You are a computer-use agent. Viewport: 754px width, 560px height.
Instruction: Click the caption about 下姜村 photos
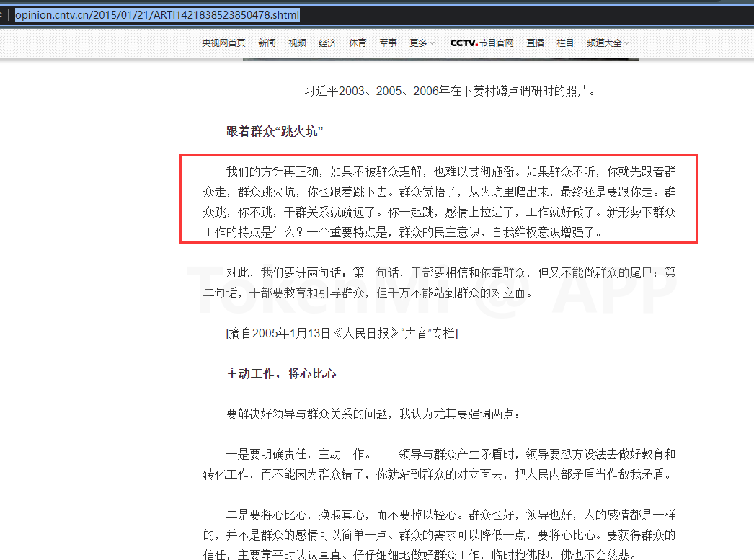tap(451, 92)
